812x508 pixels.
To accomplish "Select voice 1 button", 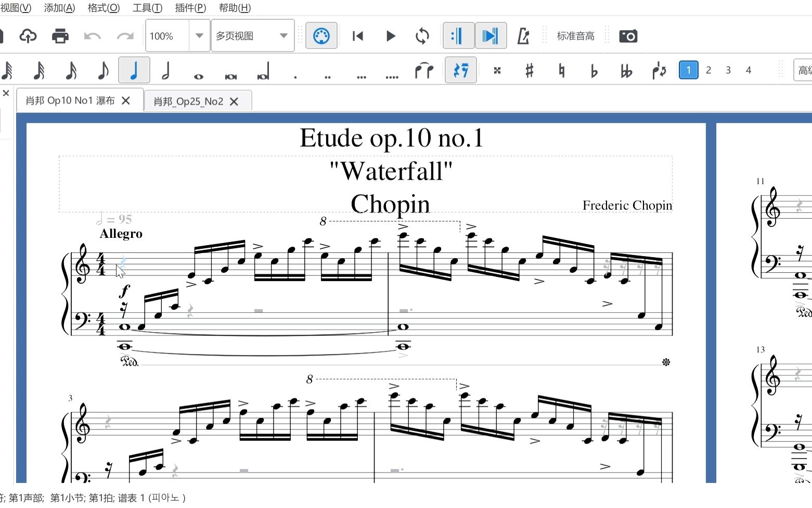I will tap(689, 70).
